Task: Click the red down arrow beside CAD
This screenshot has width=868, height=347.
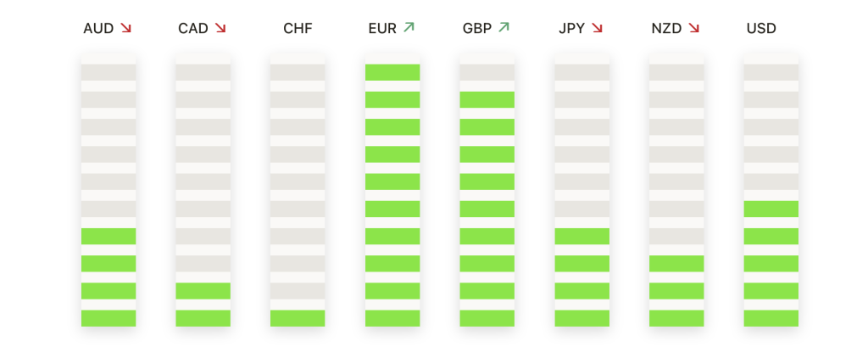Action: [220, 28]
